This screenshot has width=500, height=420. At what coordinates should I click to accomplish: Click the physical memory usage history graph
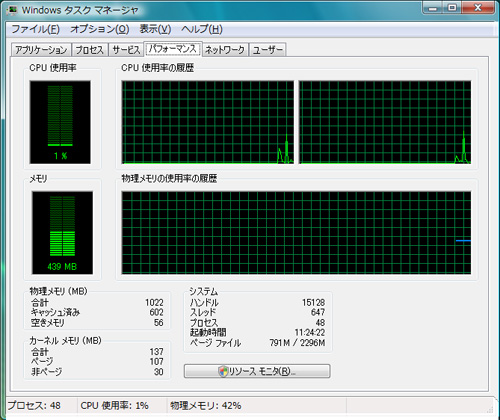pyautogui.click(x=296, y=233)
